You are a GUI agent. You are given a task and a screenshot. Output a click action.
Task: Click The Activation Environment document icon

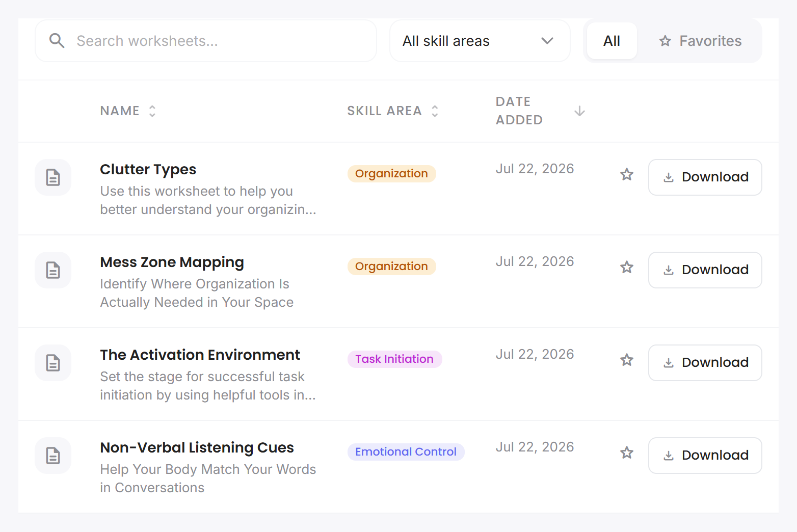point(53,363)
